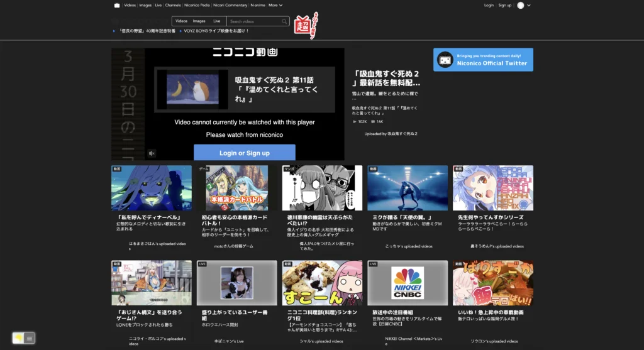The height and width of the screenshot is (350, 644).
Task: Open the 「吸血鬼すぐ死ぬ２」最新話 featured title
Action: pyautogui.click(x=387, y=78)
